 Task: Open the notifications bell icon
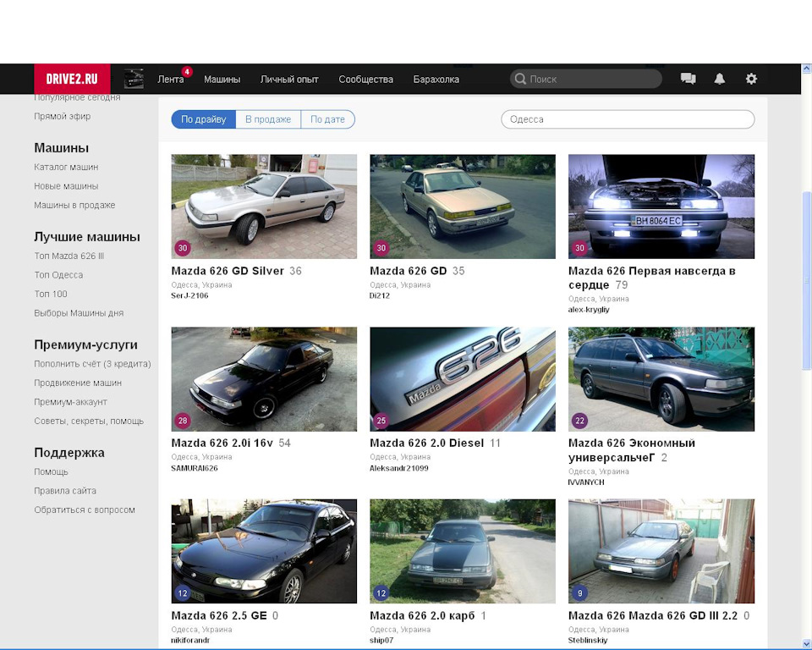pos(719,79)
